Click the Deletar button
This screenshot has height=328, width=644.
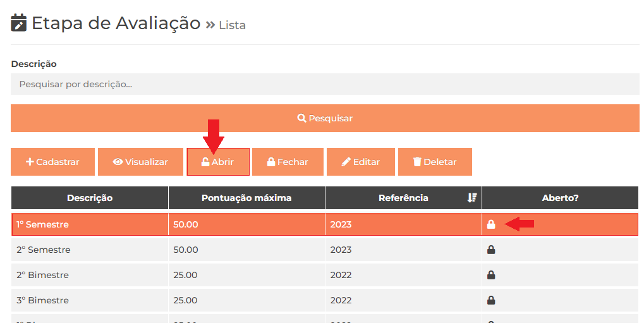click(435, 162)
